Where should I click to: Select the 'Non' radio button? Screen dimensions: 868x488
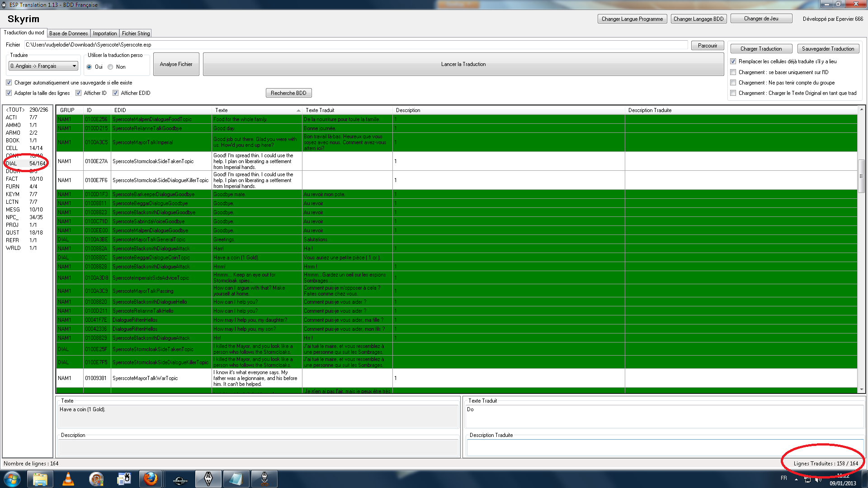point(110,67)
